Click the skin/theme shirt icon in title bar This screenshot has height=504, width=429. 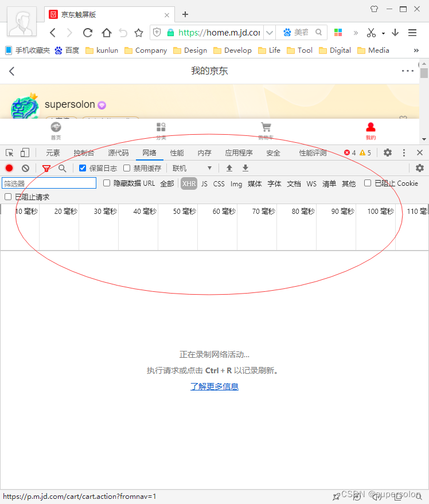374,9
